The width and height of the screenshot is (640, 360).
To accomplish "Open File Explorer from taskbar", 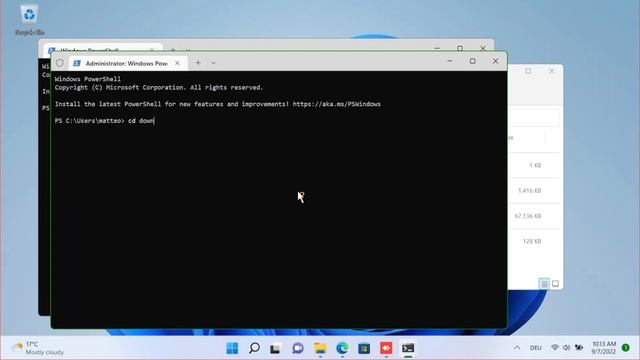I will pos(320,348).
